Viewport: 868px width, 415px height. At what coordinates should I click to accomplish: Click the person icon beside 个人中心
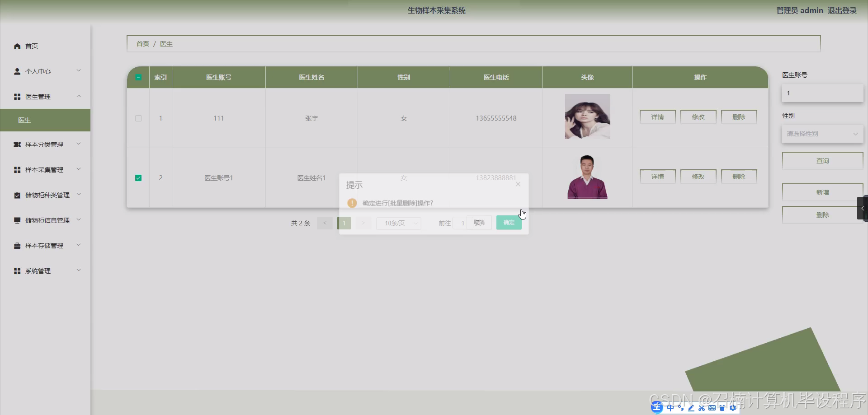pos(17,71)
